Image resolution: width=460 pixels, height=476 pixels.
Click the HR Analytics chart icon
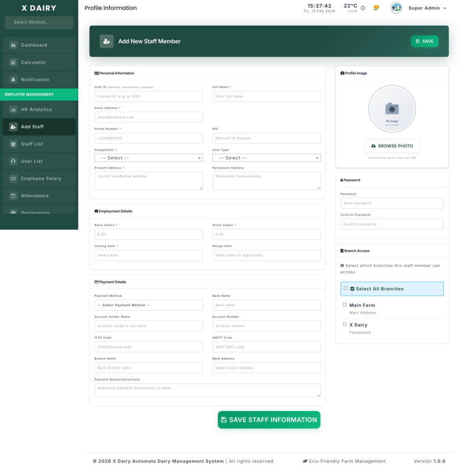pos(13,110)
